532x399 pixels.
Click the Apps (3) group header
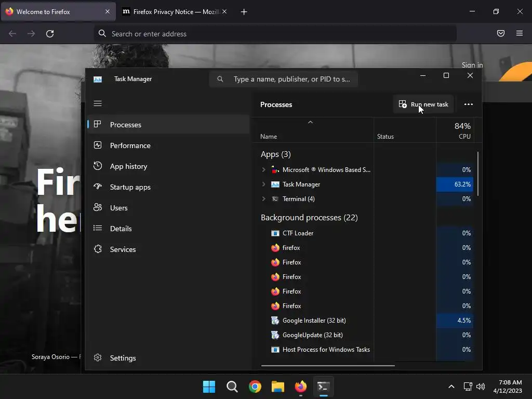pyautogui.click(x=275, y=154)
